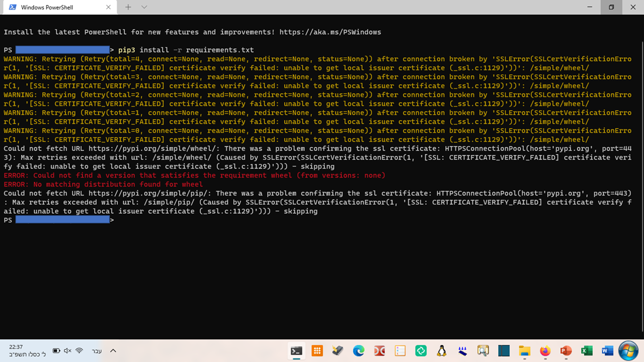Toggle the muted volume icon in tray
This screenshot has height=362, width=644.
67,350
